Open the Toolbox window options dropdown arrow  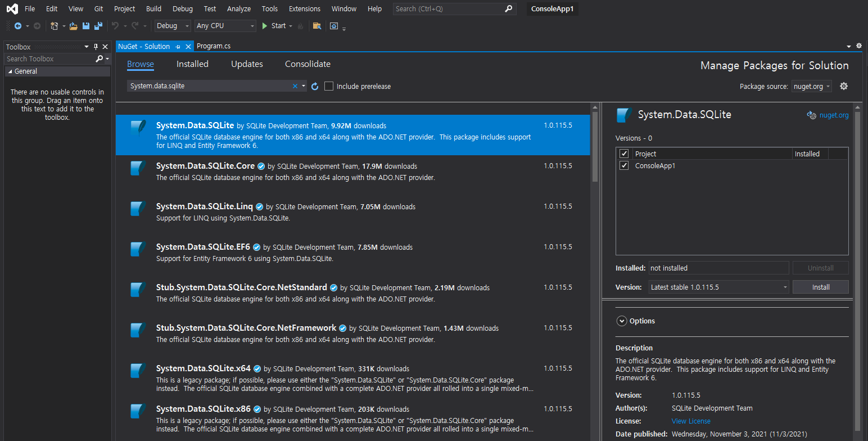(87, 47)
